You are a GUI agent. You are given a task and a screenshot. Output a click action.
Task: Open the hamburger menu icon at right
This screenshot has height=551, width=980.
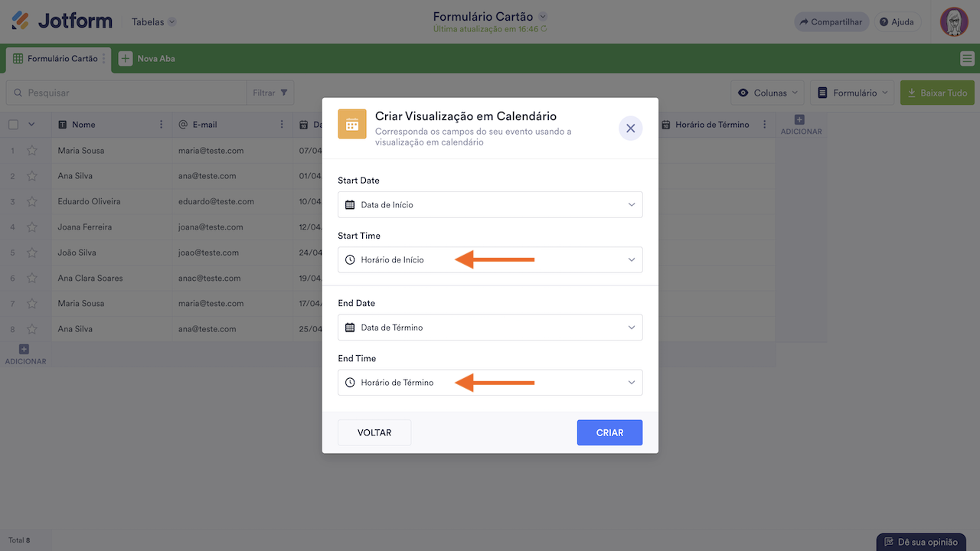967,59
